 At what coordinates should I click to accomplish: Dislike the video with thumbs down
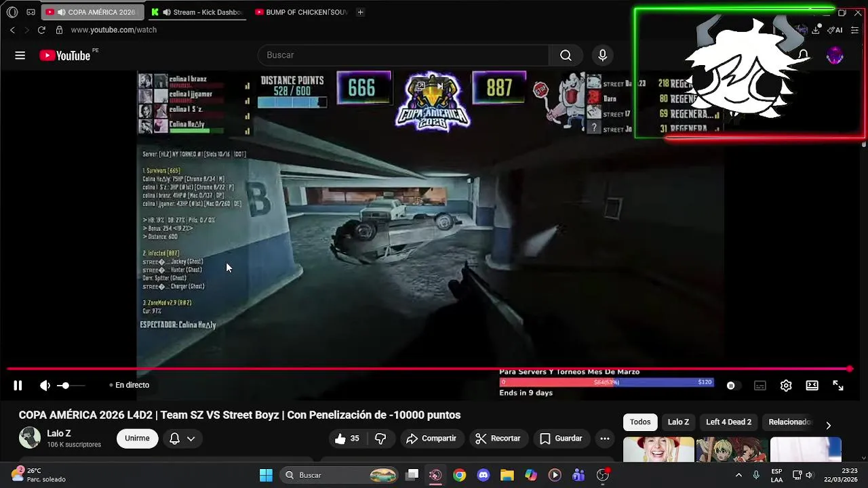coord(380,439)
